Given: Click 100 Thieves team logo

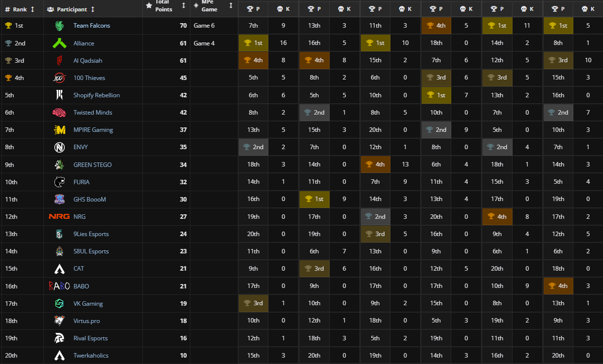Looking at the screenshot, I should tap(59, 78).
